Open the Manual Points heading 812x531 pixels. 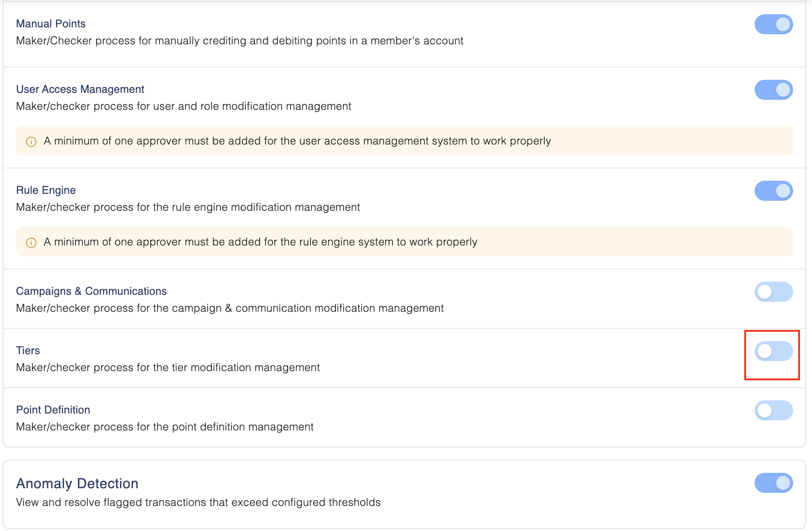(50, 24)
